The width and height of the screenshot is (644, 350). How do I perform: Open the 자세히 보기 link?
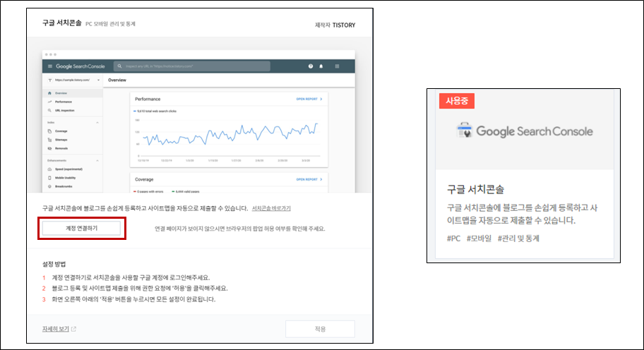click(x=56, y=329)
